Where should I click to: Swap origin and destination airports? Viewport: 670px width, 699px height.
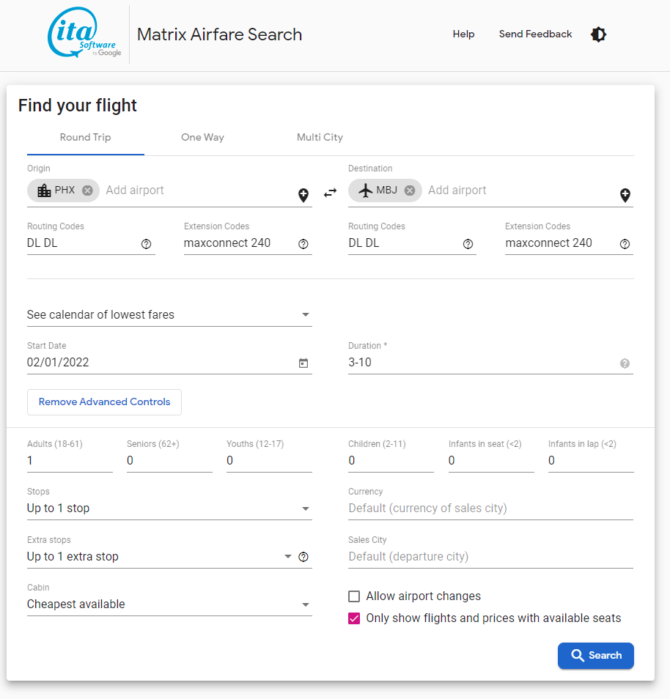click(330, 193)
